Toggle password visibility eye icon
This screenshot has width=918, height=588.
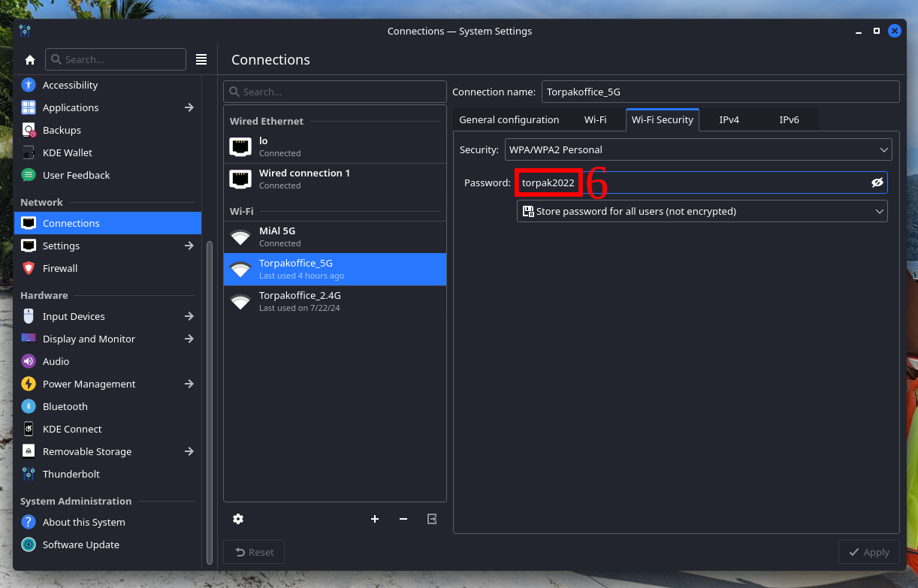point(877,182)
